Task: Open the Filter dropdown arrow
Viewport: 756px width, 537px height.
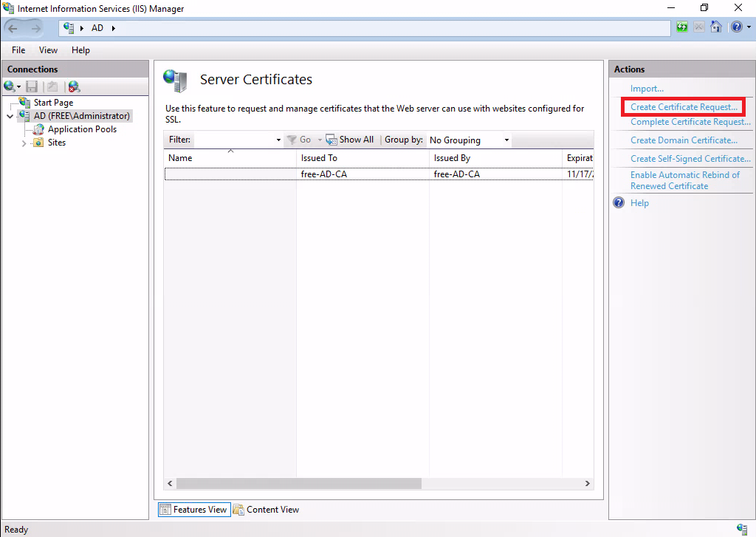Action: pyautogui.click(x=278, y=140)
